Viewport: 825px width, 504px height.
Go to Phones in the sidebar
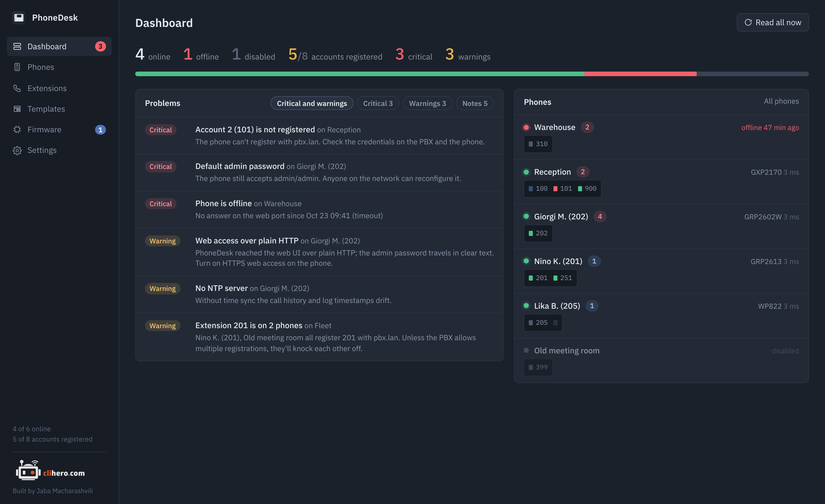(59, 67)
